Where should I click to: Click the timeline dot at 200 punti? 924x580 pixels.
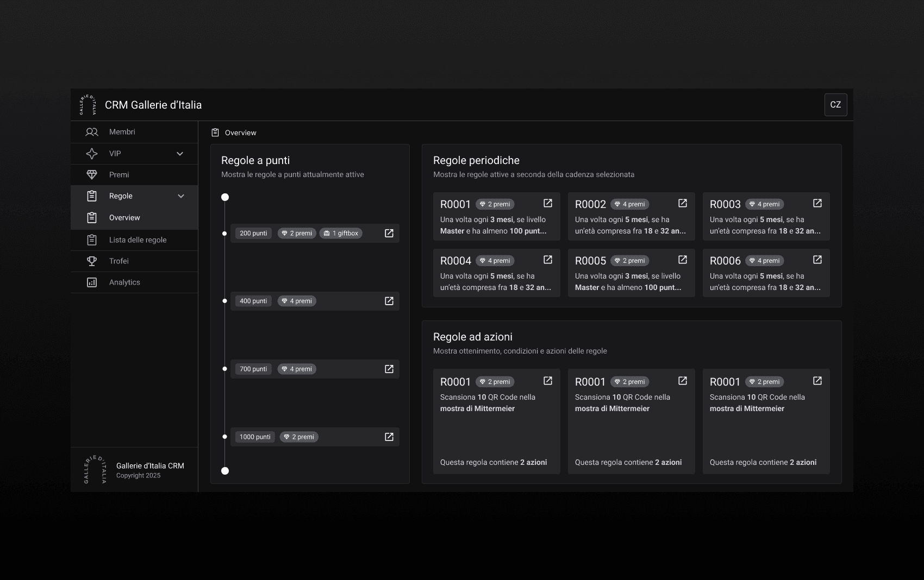tap(225, 234)
